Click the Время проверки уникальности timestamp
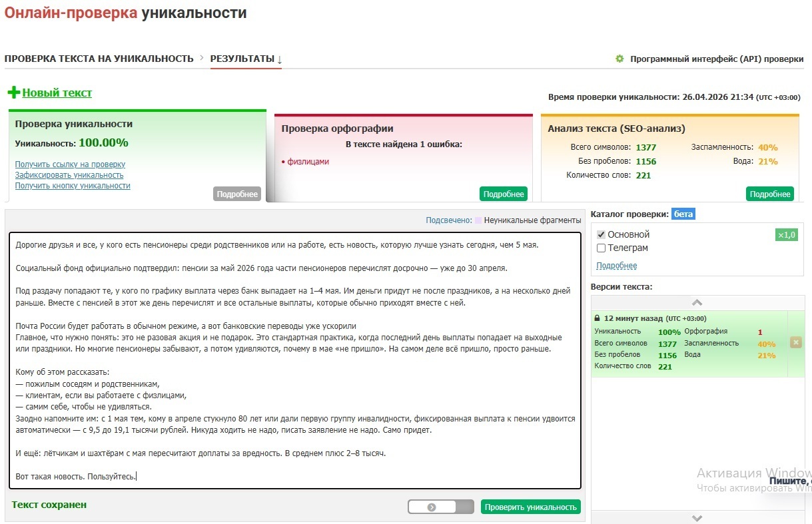Viewport: 812px width, 524px height. [x=673, y=97]
